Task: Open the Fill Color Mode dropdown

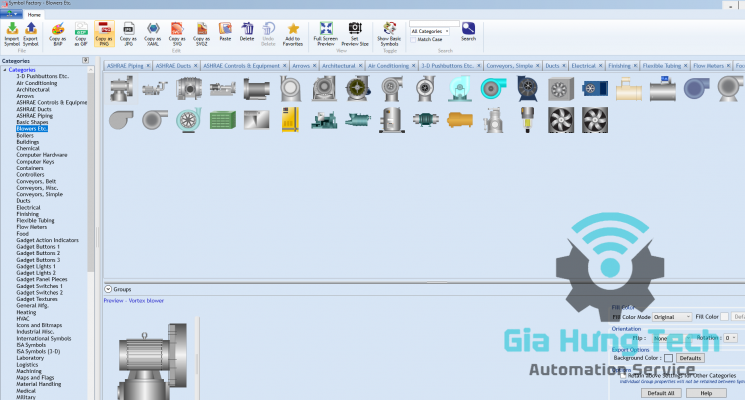Action: pos(673,316)
